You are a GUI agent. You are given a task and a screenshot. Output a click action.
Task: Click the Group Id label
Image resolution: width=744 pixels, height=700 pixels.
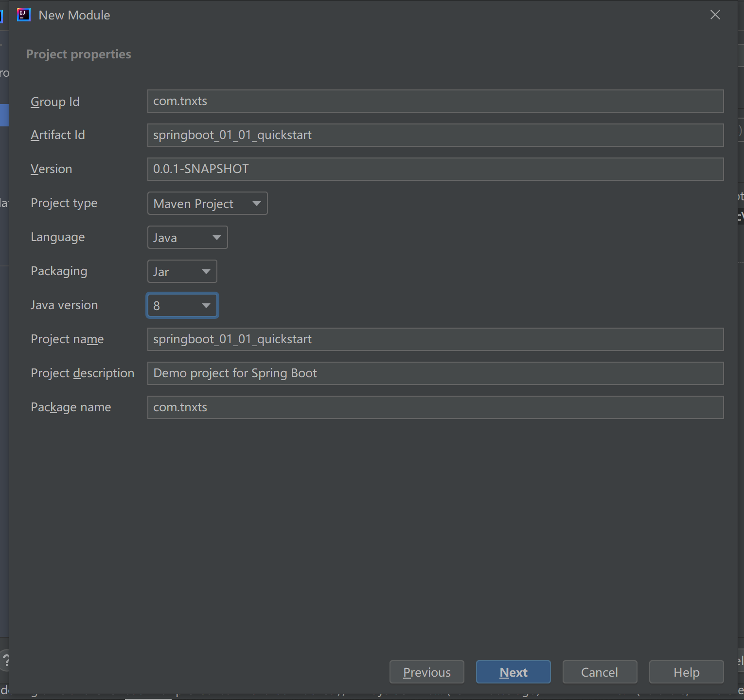tap(55, 102)
